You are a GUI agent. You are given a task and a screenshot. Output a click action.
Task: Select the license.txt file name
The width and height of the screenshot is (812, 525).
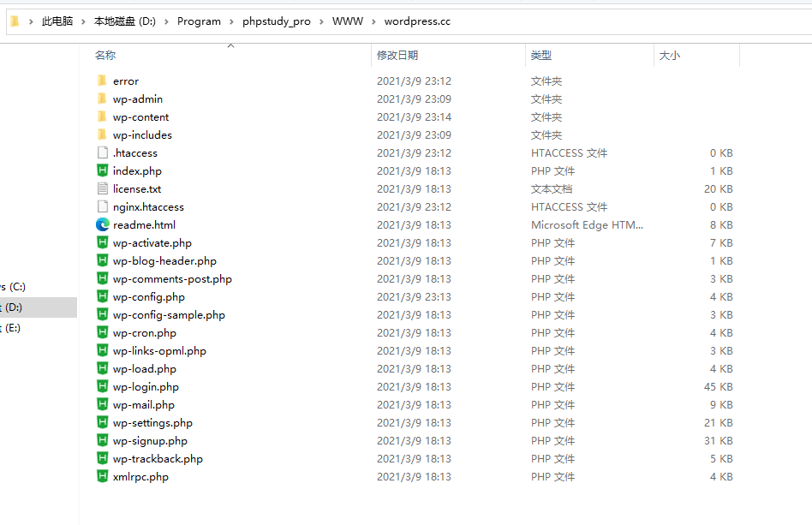(137, 189)
